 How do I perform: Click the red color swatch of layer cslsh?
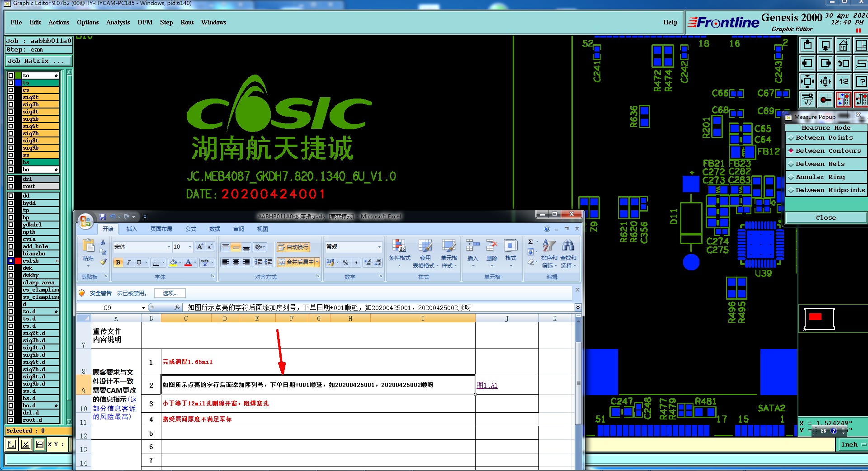coord(18,261)
